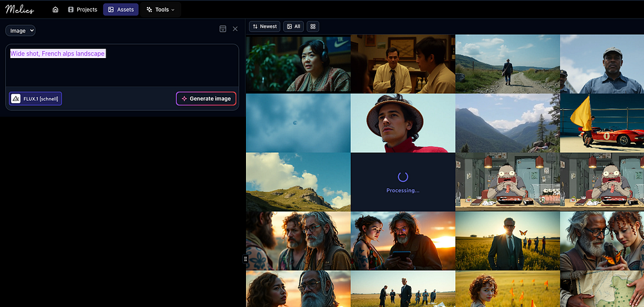Viewport: 644px width, 307px height.
Task: Change generation type in Image dropdown
Action: click(x=20, y=30)
